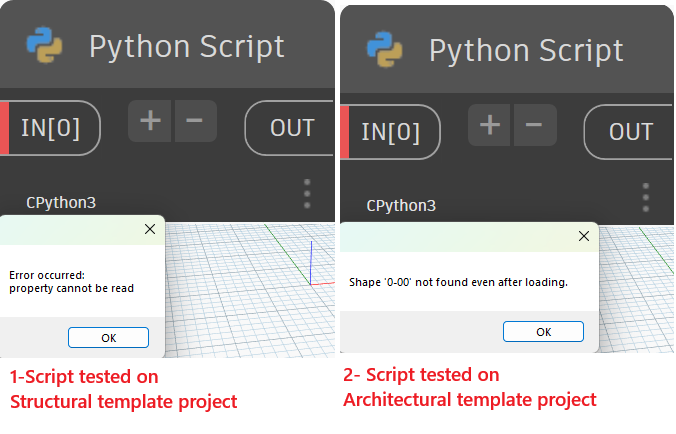This screenshot has height=434, width=676.
Task: Select the IN[0] port on left node
Action: pyautogui.click(x=50, y=128)
